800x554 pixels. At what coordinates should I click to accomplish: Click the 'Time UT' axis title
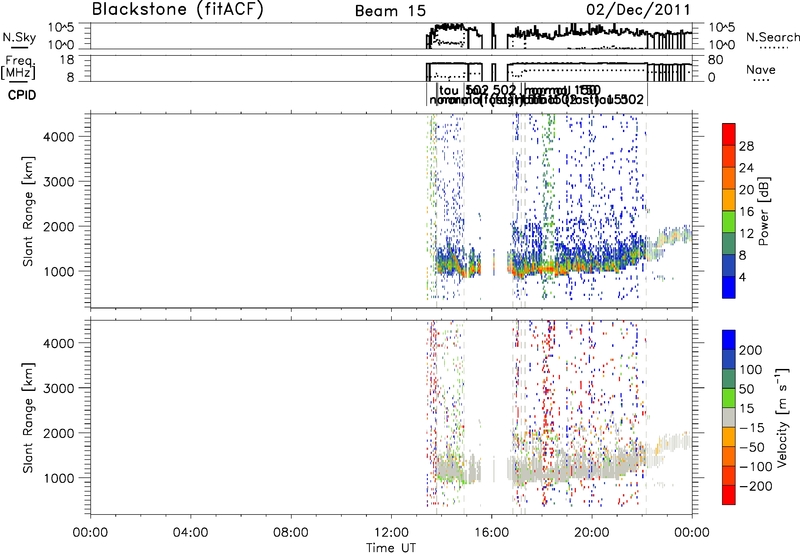391,547
